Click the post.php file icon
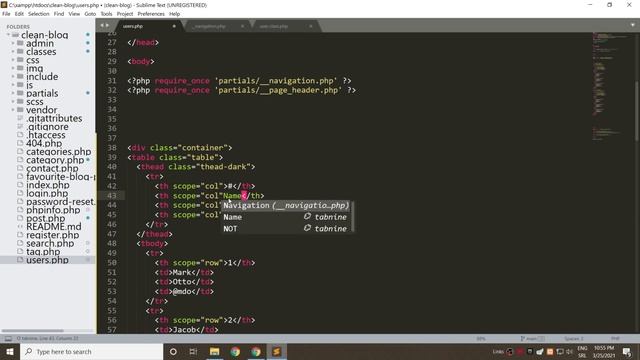Screen dimensions: 640x360 click(x=20, y=218)
